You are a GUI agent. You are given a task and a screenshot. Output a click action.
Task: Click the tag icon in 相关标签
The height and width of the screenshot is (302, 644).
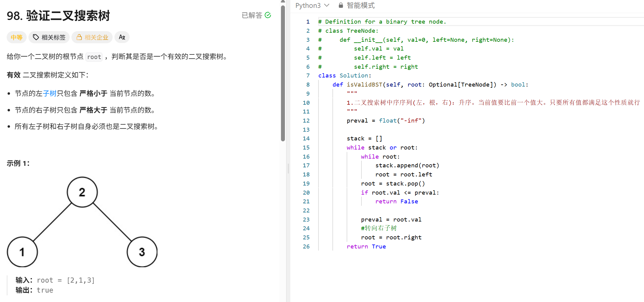tap(36, 37)
